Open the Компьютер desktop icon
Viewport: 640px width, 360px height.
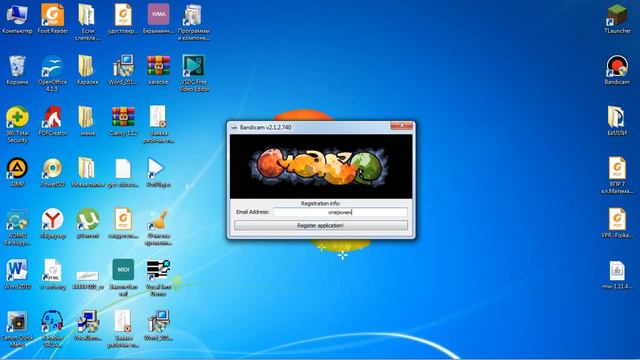pyautogui.click(x=17, y=19)
